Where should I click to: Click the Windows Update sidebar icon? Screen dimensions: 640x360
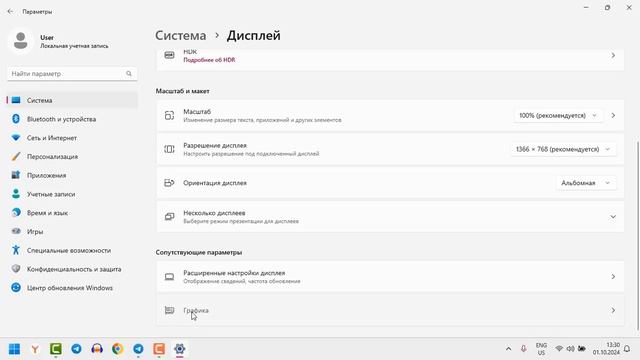coord(16,288)
